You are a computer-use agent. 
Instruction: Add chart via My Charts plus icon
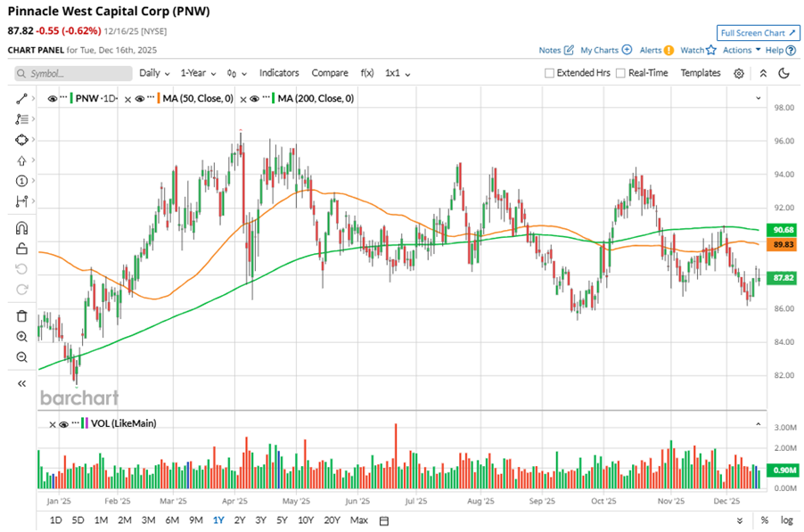(627, 50)
